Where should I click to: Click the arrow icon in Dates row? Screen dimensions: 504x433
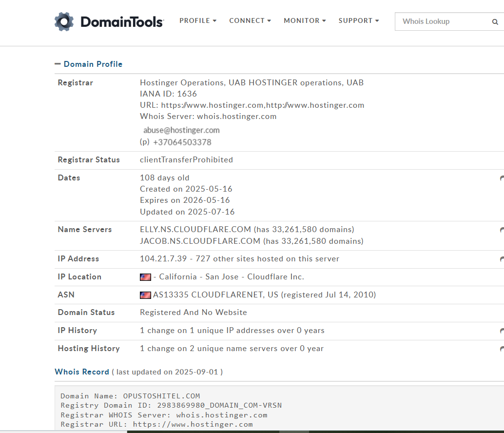coord(502,178)
